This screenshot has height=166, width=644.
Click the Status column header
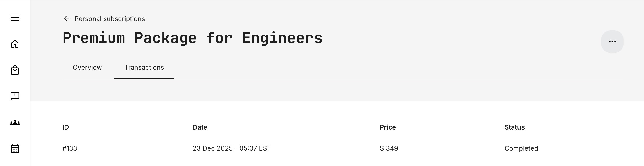(514, 127)
